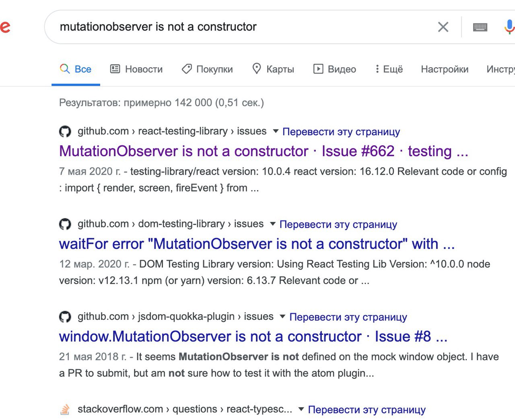The height and width of the screenshot is (420, 515).
Task: Open the Ещё more menu
Action: 389,69
